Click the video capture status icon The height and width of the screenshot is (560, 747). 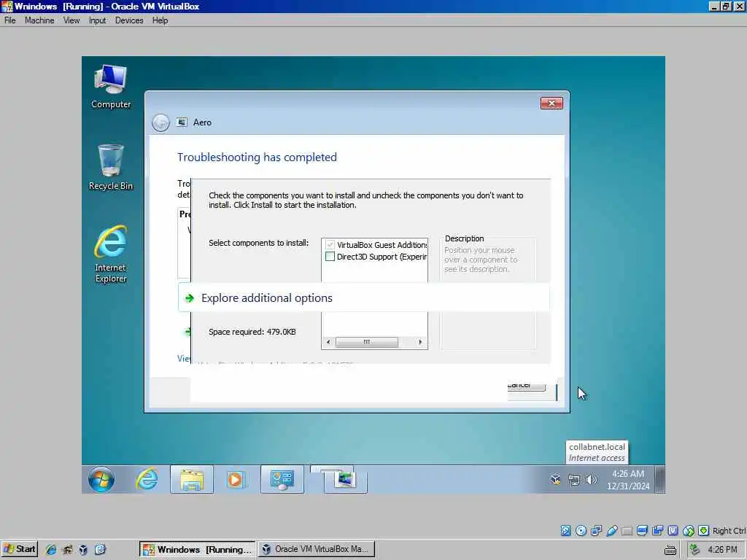click(658, 531)
